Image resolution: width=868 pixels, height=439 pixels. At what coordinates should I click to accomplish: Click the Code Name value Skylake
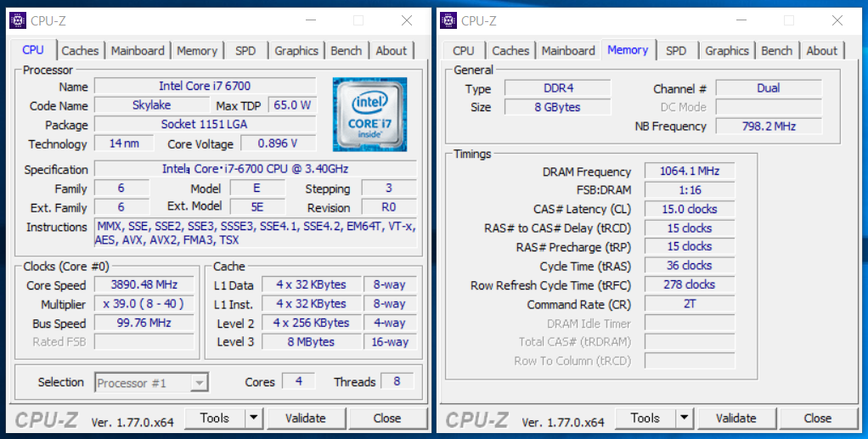click(x=152, y=105)
